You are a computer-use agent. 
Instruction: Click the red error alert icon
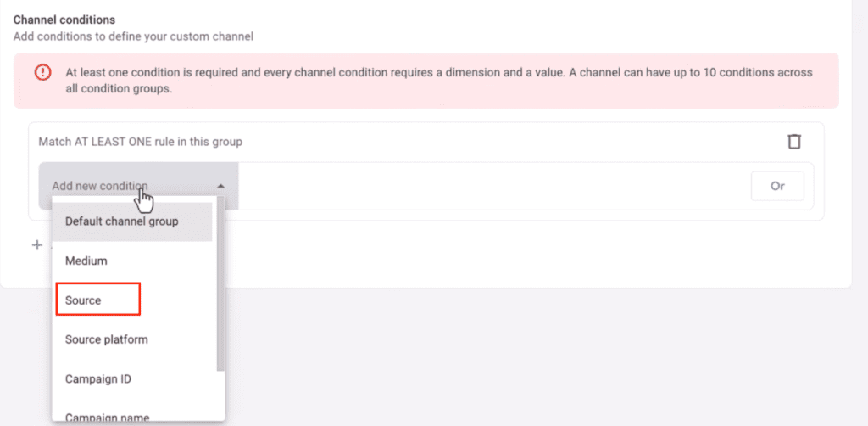click(x=42, y=73)
